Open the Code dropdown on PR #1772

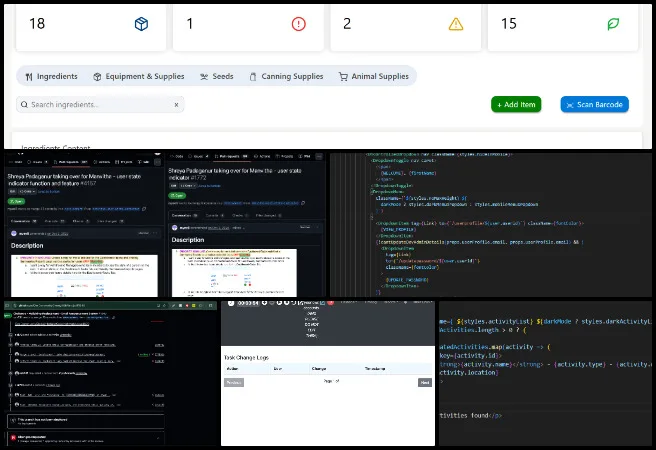(x=187, y=186)
